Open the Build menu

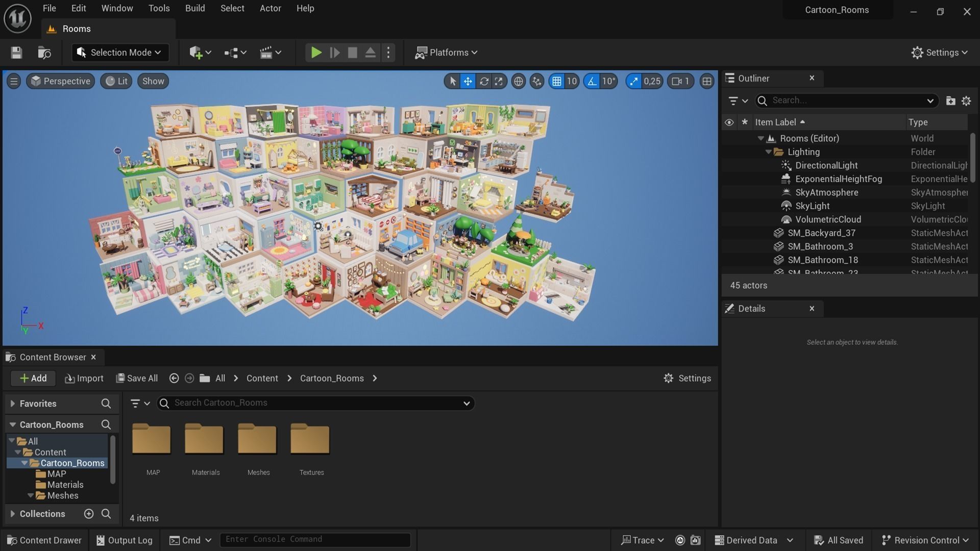click(x=194, y=8)
